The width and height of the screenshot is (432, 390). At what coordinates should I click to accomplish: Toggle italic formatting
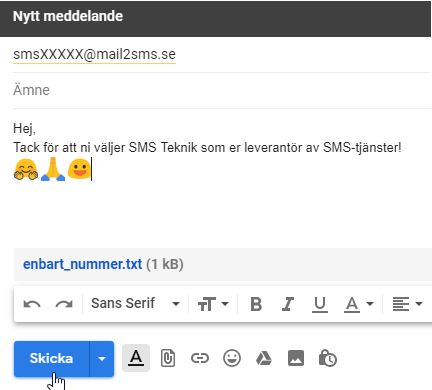(x=288, y=304)
